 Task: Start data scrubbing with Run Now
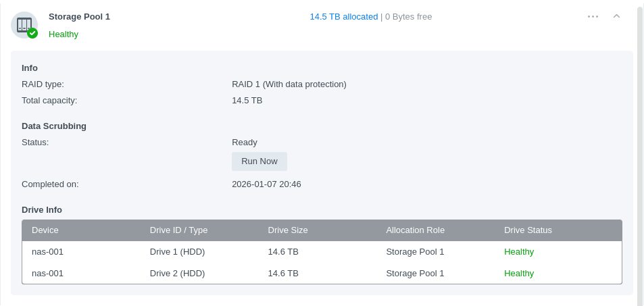coord(259,161)
